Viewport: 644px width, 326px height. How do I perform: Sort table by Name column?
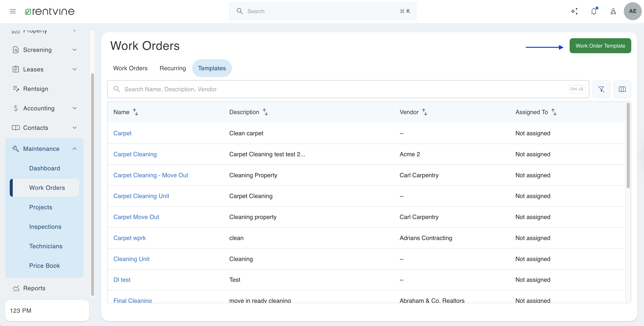(x=135, y=112)
